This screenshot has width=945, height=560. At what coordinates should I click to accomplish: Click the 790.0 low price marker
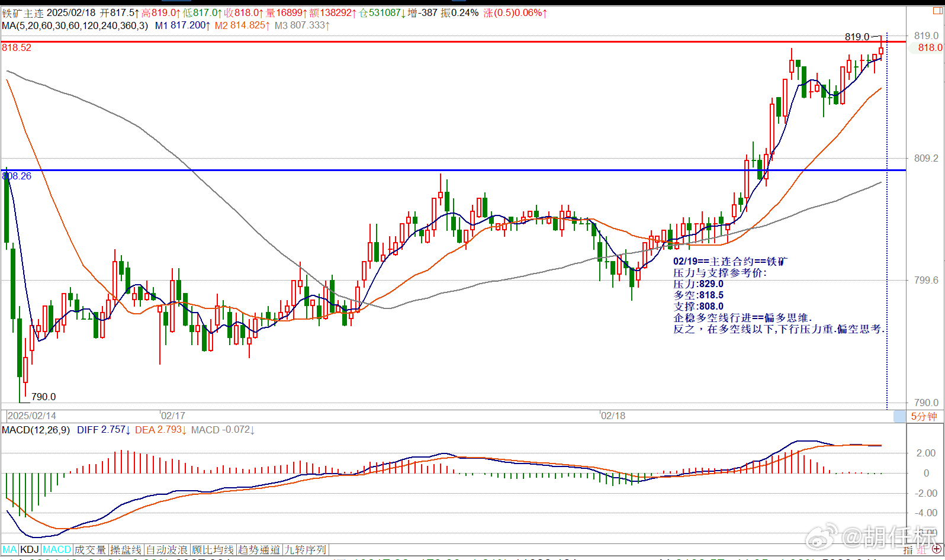(x=43, y=397)
